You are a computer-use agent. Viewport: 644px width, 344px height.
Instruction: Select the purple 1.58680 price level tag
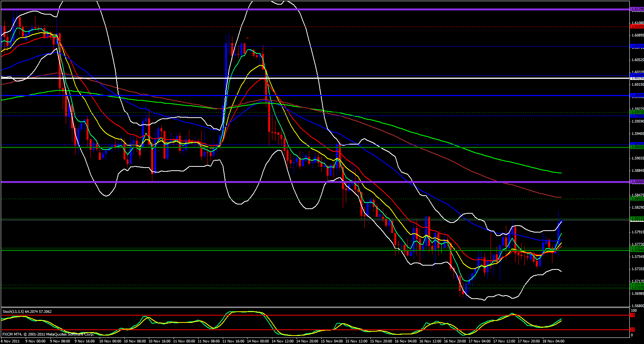637,182
